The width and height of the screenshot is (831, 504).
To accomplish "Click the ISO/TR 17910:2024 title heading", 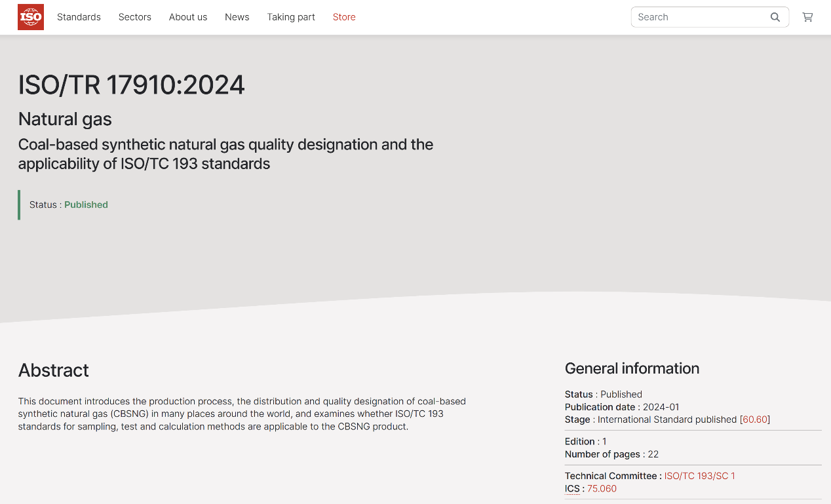I will tap(132, 85).
